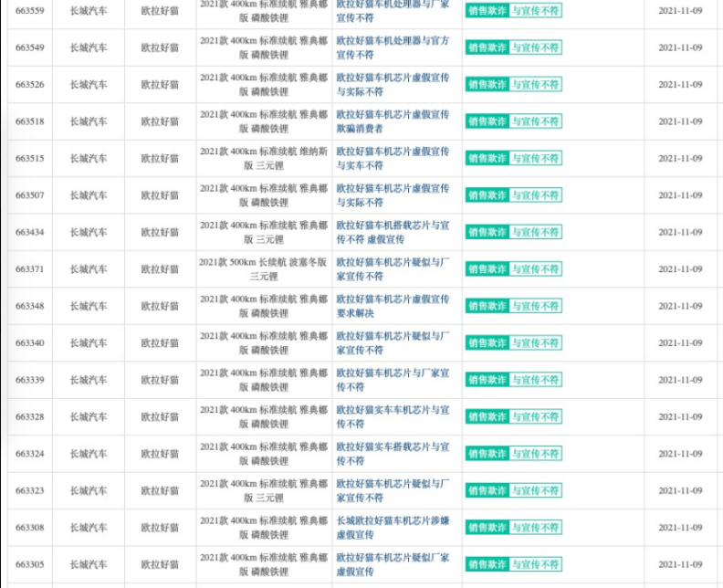
Task: Select complaint ID 663434
Action: 30,232
